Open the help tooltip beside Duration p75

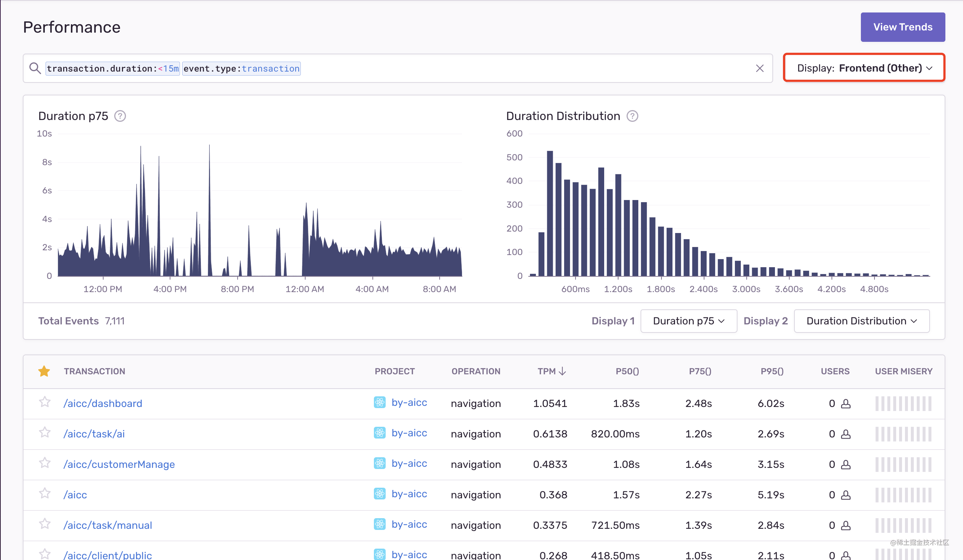pyautogui.click(x=120, y=116)
